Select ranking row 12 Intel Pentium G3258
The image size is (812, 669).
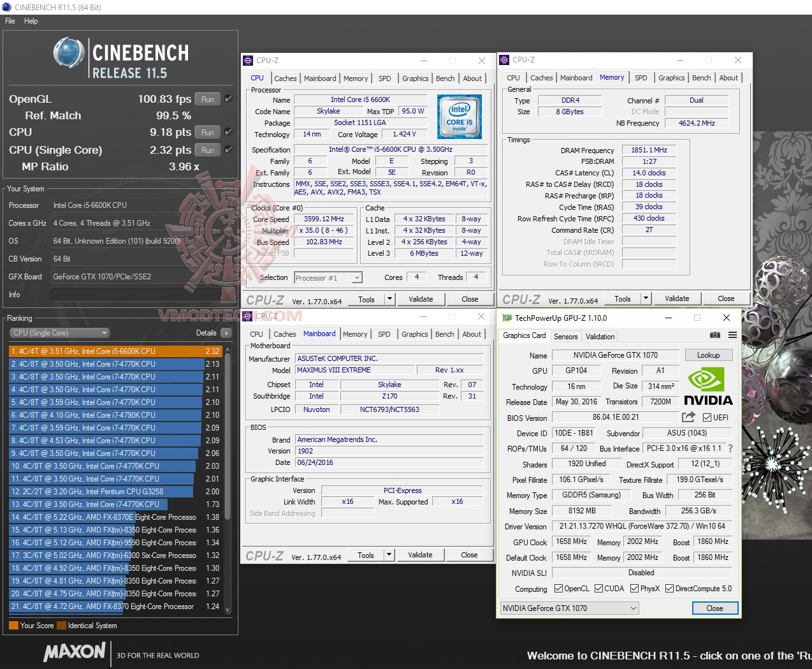(116, 492)
